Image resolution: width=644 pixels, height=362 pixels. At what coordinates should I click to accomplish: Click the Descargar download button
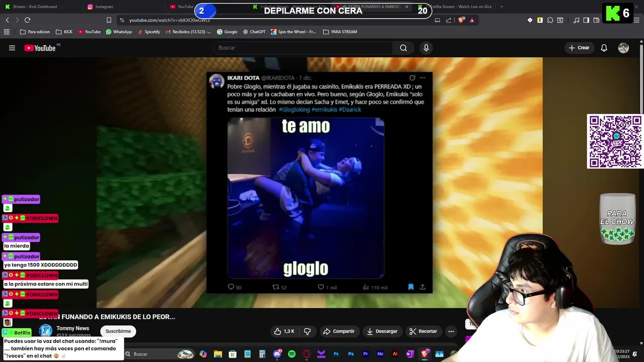[382, 331]
